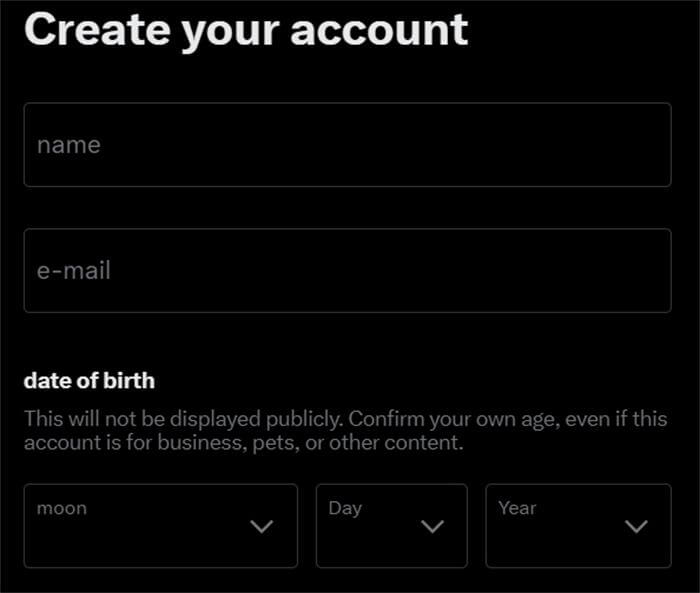Click the "Create your account" heading
The width and height of the screenshot is (700, 593).
246,29
